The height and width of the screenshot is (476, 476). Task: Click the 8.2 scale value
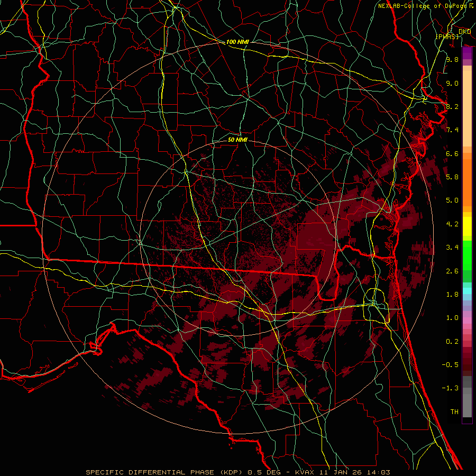coord(452,106)
